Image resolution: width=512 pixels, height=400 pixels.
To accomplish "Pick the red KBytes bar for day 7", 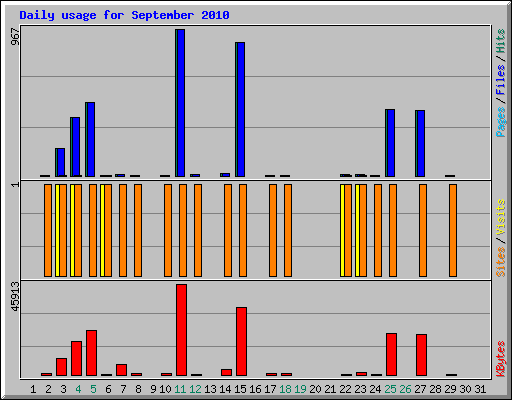I will click(122, 370).
